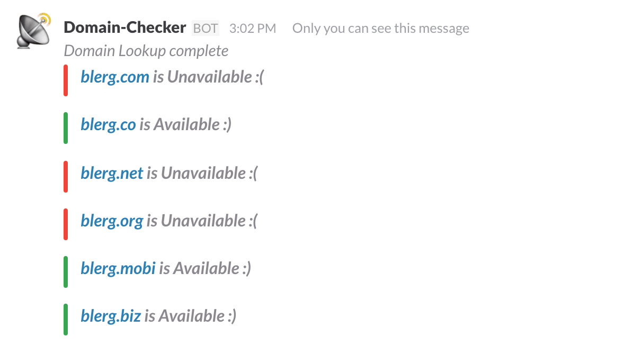This screenshot has width=624, height=364.
Task: Open the Domain-Checker bot profile name
Action: pyautogui.click(x=124, y=28)
